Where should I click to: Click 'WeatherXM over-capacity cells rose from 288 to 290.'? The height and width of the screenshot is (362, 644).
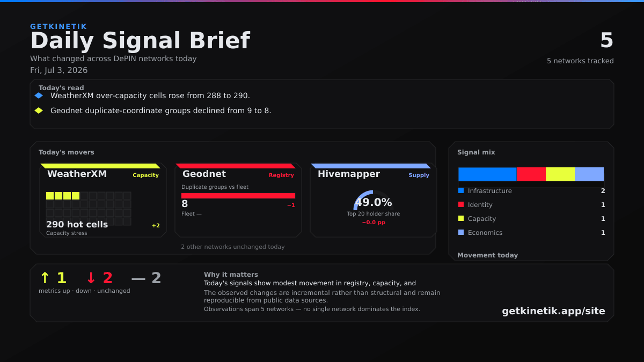click(150, 95)
